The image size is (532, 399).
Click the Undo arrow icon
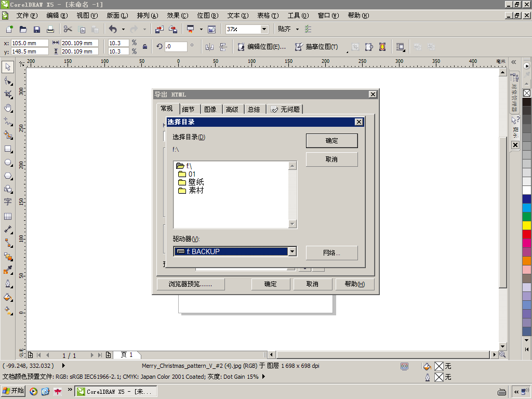[113, 29]
